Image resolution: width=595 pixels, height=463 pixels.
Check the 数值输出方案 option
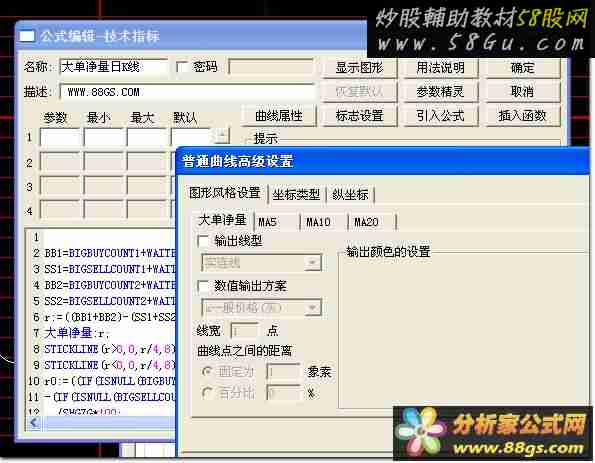[203, 286]
